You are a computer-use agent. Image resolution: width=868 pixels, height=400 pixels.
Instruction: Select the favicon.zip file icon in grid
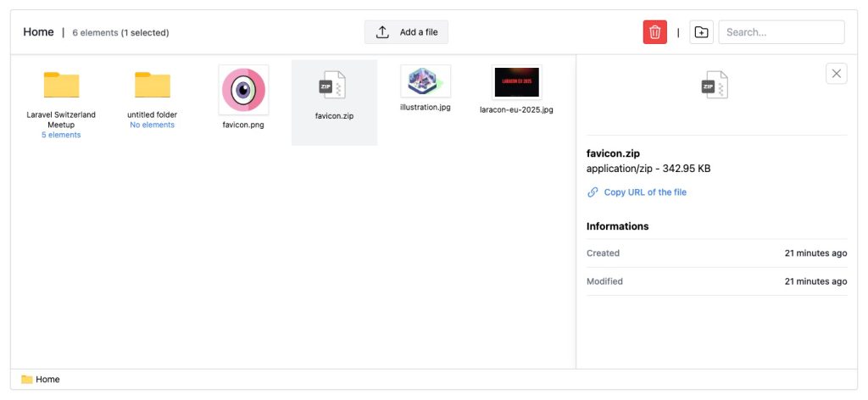click(332, 86)
